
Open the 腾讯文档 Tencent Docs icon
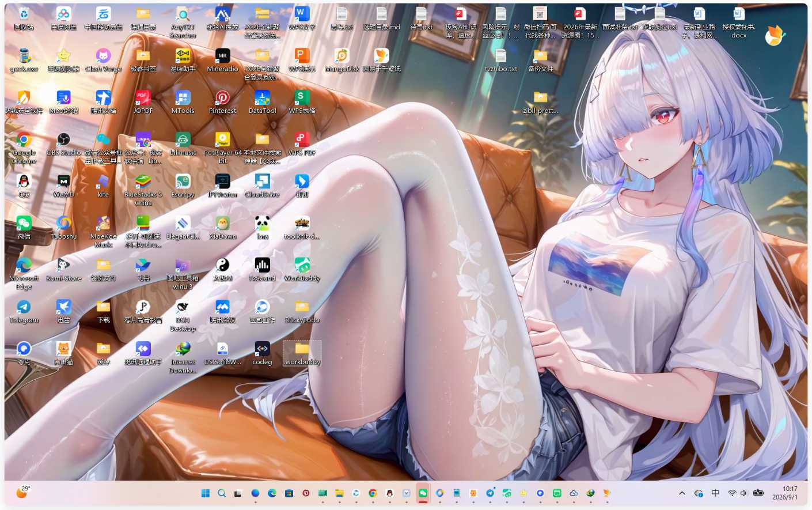click(x=103, y=103)
